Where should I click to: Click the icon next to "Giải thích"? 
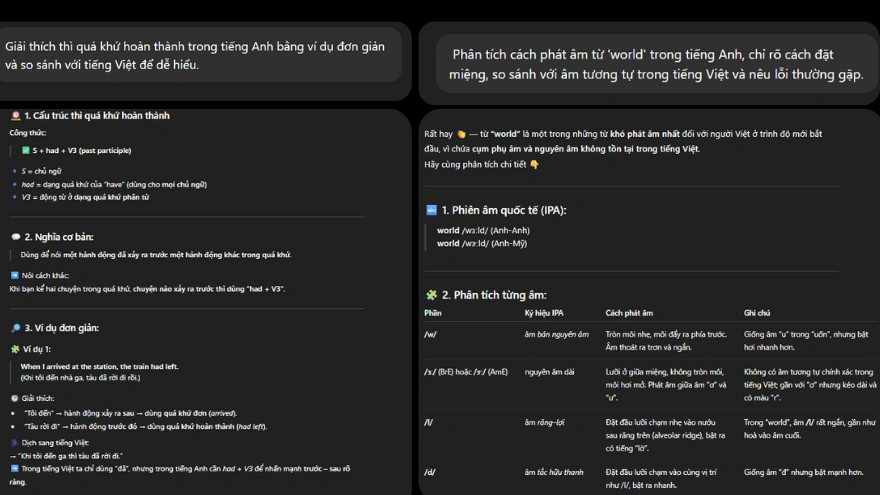(x=14, y=397)
